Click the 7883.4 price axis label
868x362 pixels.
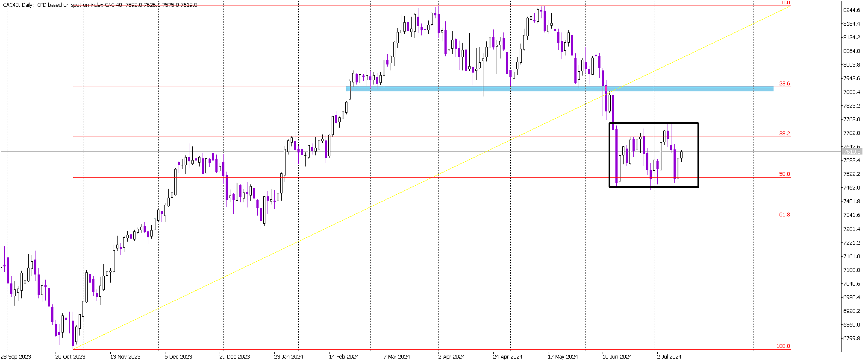coord(852,92)
